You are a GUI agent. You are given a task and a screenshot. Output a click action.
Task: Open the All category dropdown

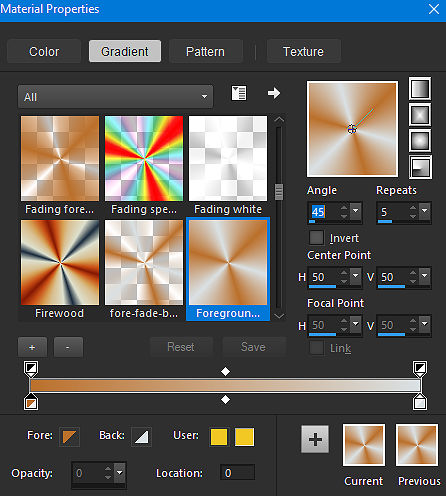click(115, 97)
